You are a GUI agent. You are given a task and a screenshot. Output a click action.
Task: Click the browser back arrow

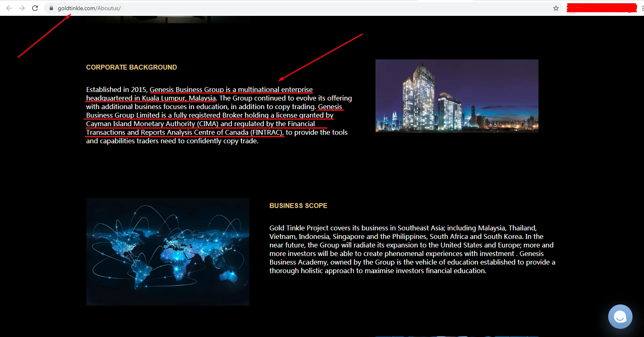[x=9, y=8]
